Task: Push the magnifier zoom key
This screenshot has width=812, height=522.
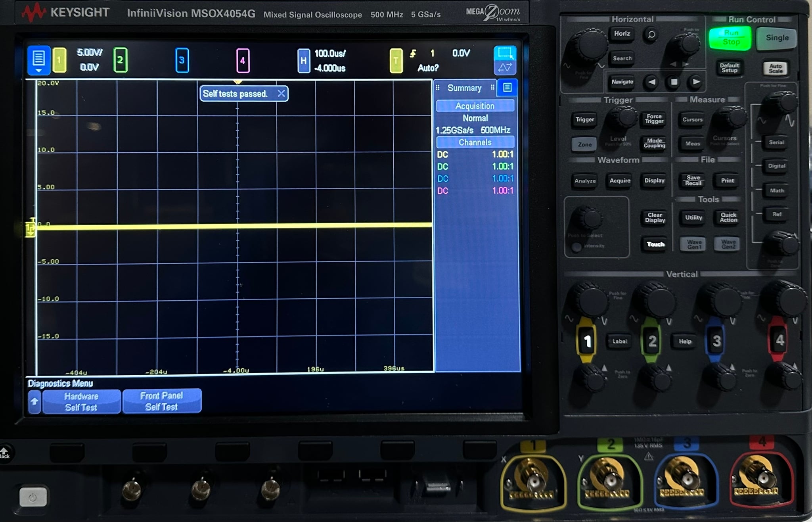Action: 651,35
